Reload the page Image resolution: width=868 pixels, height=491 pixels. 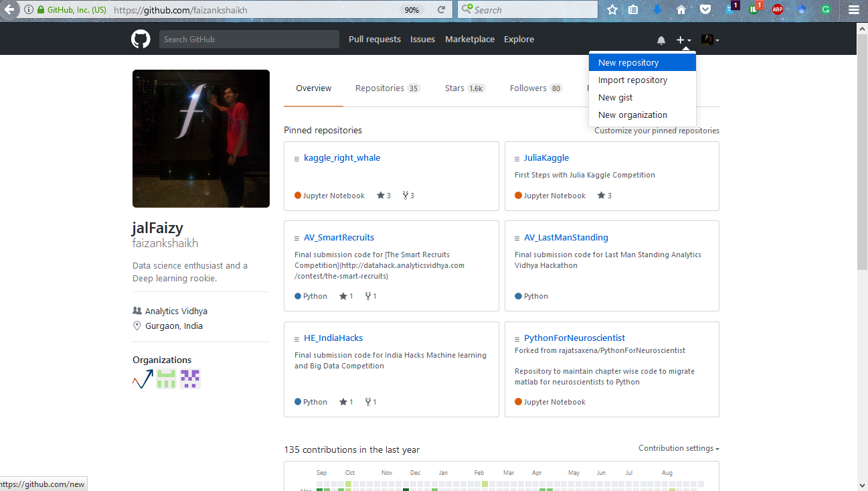tap(441, 10)
